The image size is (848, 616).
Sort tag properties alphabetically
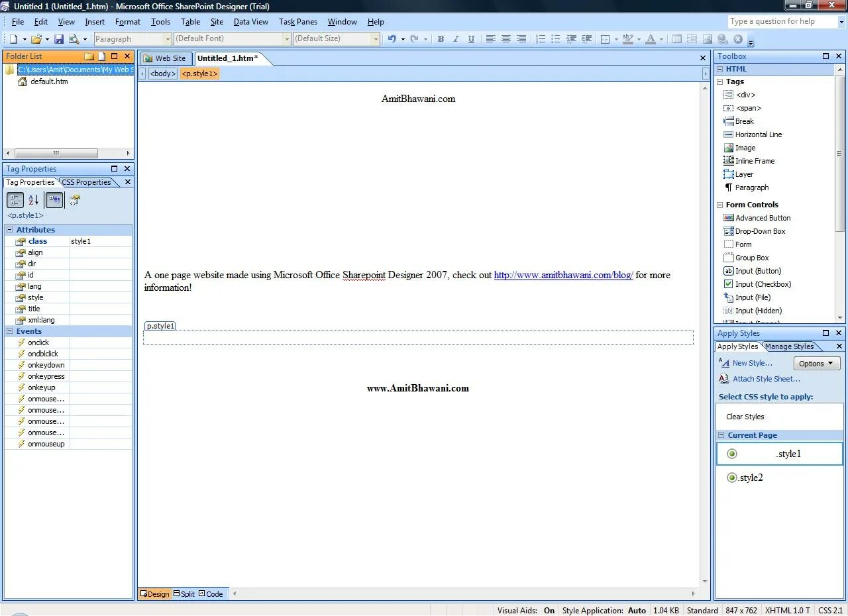pos(34,200)
